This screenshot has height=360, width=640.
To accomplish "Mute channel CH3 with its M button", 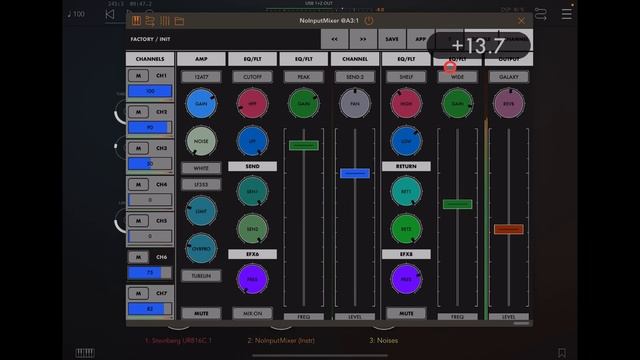I will tap(138, 148).
